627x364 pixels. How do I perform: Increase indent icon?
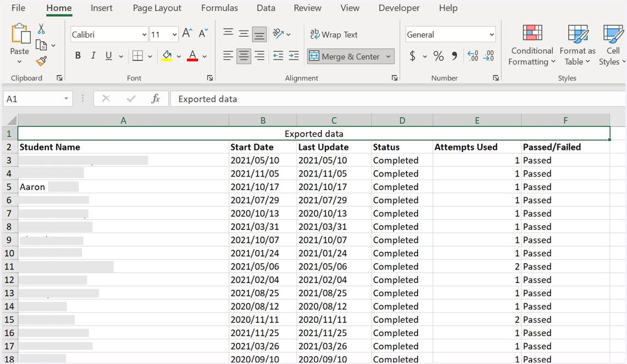point(294,56)
